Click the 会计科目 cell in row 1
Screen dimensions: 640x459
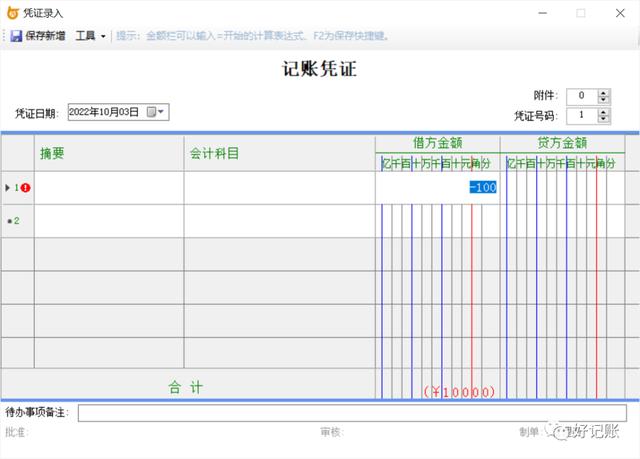click(280, 188)
